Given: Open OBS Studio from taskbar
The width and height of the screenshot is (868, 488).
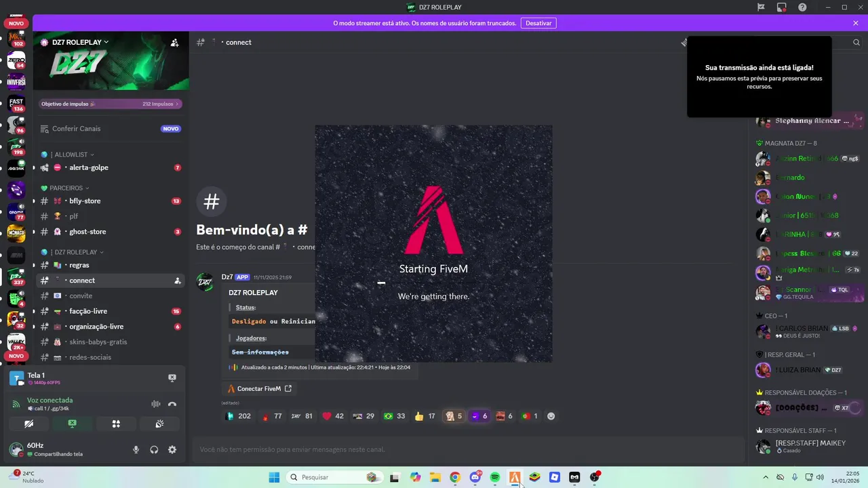Looking at the screenshot, I should 595,477.
